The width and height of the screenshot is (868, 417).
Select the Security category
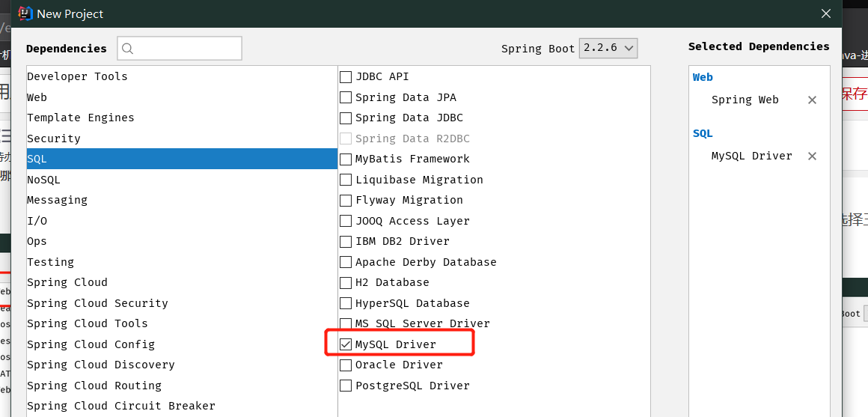(182, 139)
